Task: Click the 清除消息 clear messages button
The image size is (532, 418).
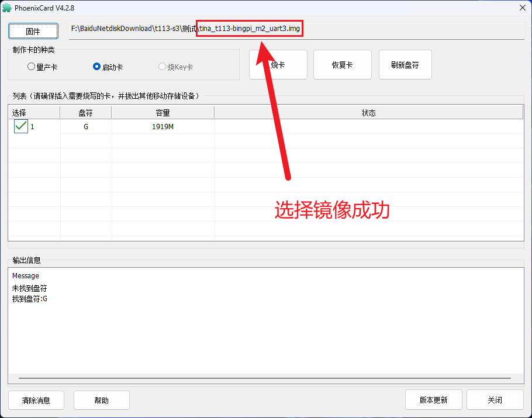Action: tap(36, 400)
